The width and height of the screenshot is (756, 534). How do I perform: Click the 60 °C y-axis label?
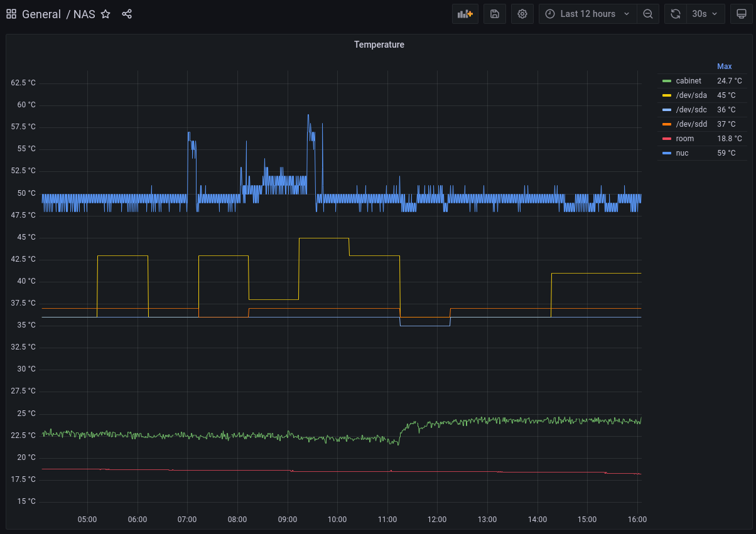point(26,105)
